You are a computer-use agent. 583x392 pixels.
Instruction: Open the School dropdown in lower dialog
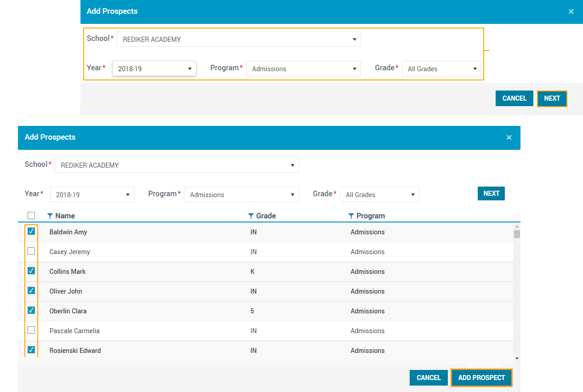[177, 165]
